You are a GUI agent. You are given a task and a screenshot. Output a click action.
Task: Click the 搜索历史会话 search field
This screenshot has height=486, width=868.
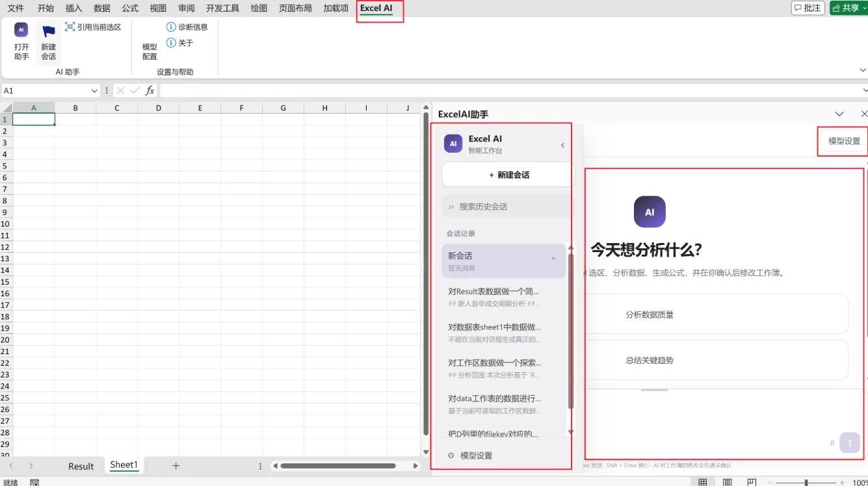tap(508, 207)
